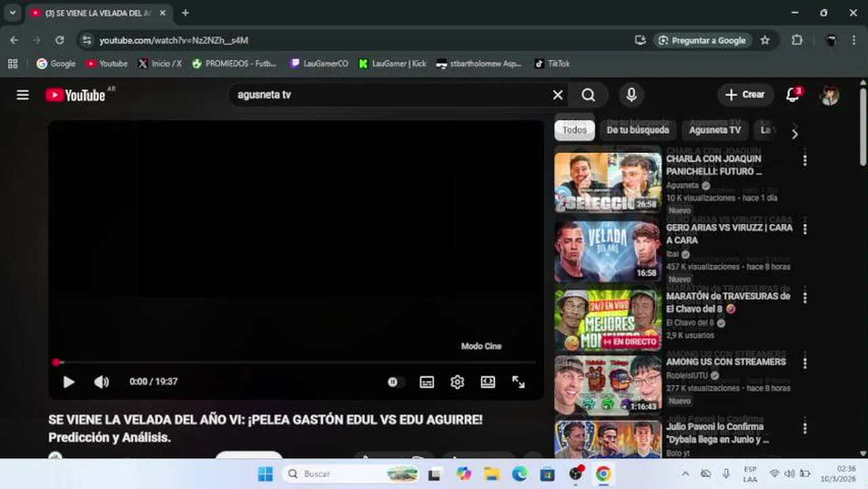
Task: Open the browser extensions puzzle icon
Action: (797, 40)
